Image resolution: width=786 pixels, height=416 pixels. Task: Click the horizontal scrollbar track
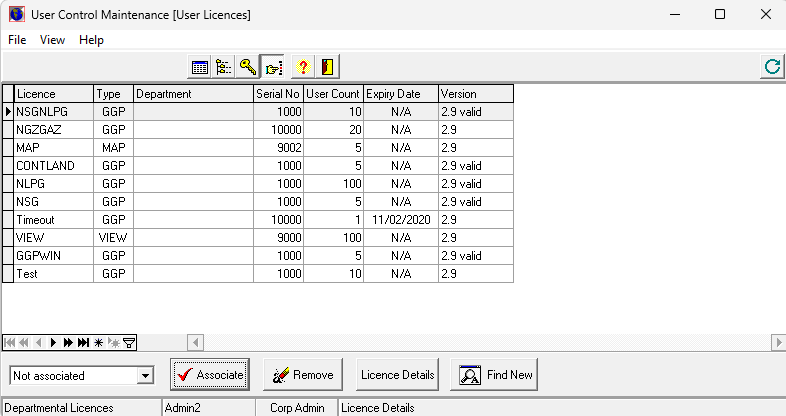[x=487, y=343]
